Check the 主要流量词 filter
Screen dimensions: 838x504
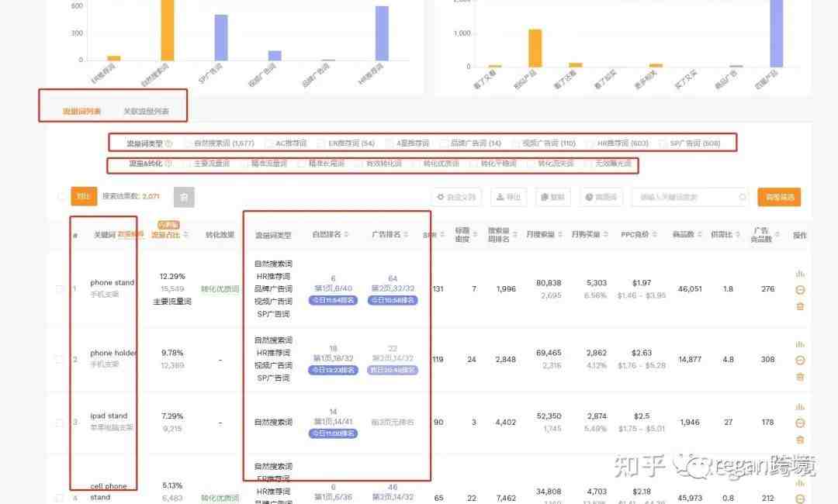tap(187, 164)
